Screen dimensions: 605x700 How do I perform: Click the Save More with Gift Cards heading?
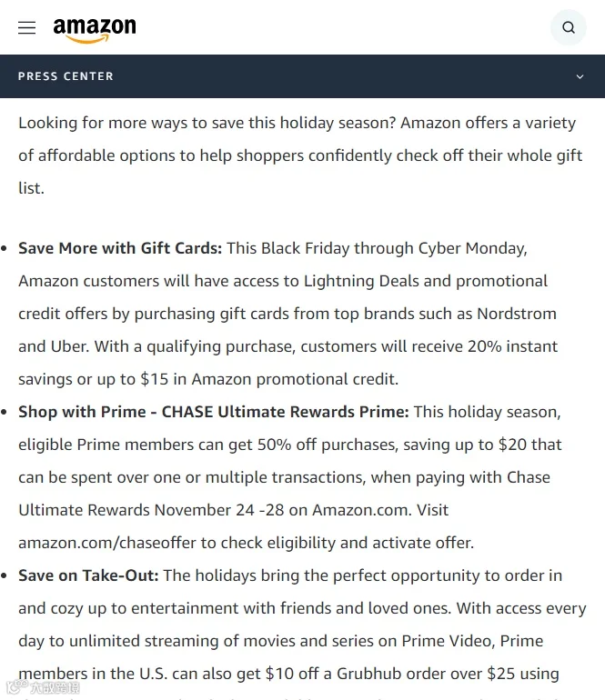coord(120,248)
